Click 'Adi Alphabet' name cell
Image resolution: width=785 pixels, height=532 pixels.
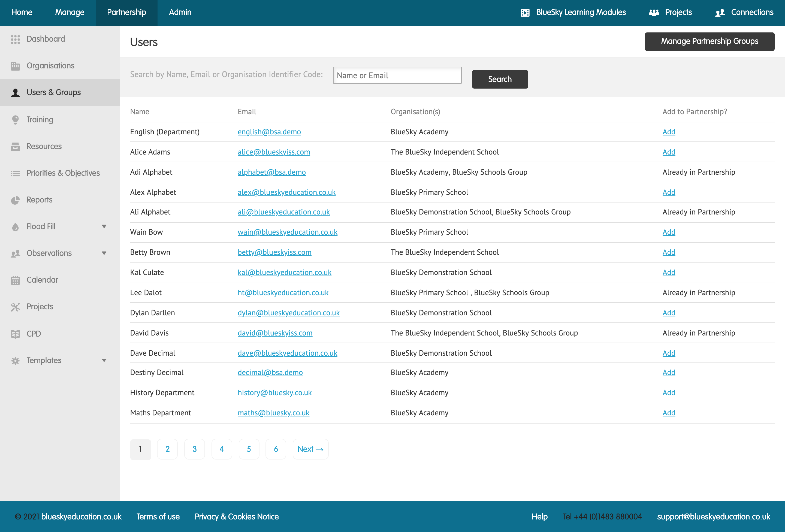pyautogui.click(x=151, y=172)
